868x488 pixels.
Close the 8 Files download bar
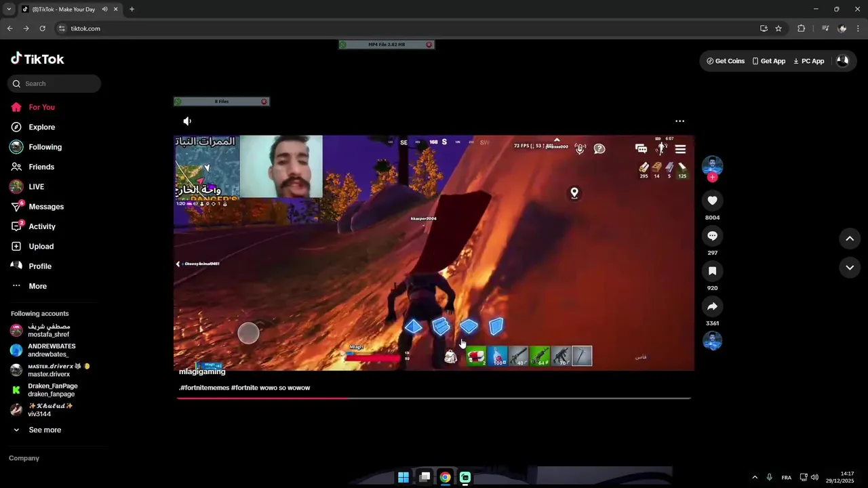pos(264,102)
